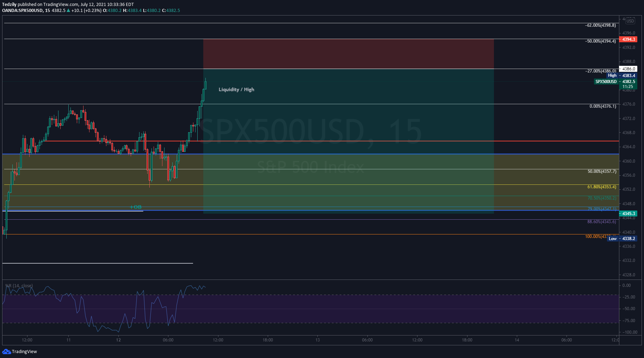The image size is (644, 358).
Task: Click the 4368.0 price scale label
Action: pyautogui.click(x=629, y=133)
